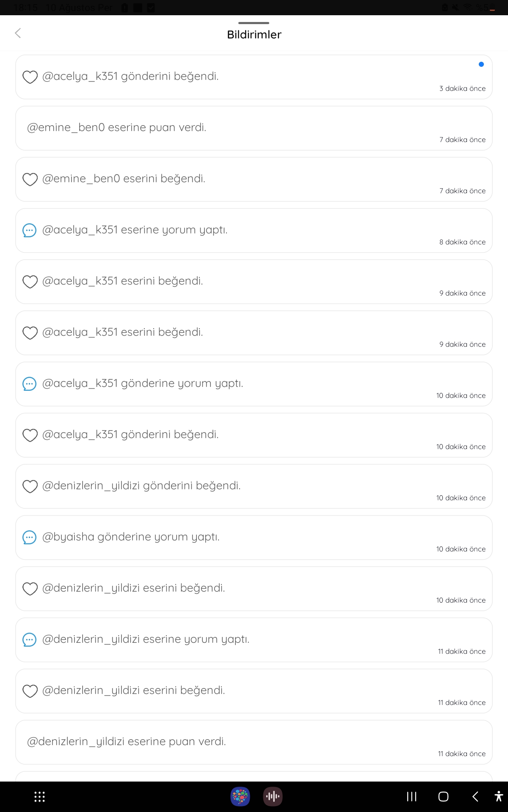Open @denizlerin_yildizi gönderini beğendi notification

254,486
